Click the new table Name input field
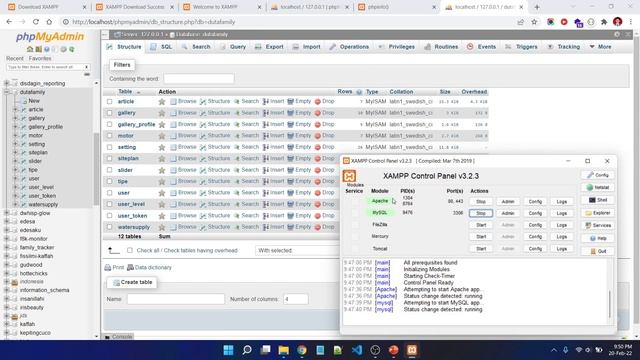The height and width of the screenshot is (360, 640). tap(176, 299)
